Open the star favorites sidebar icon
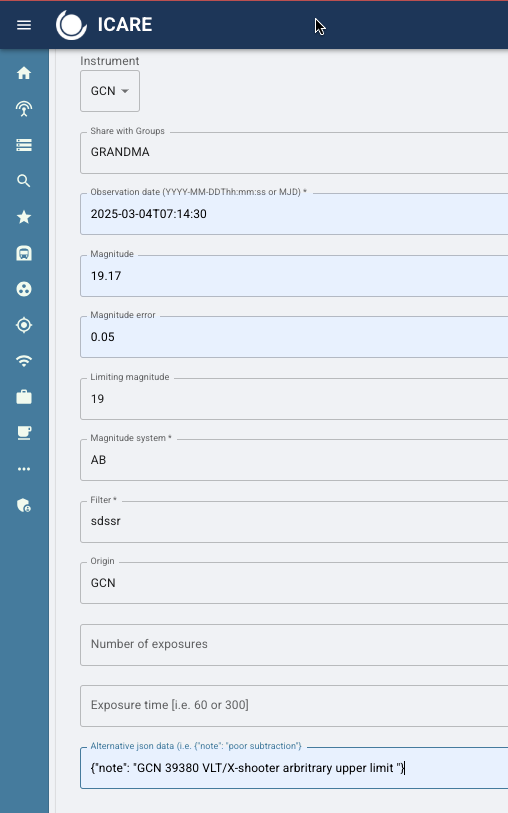Image resolution: width=508 pixels, height=813 pixels. [24, 217]
